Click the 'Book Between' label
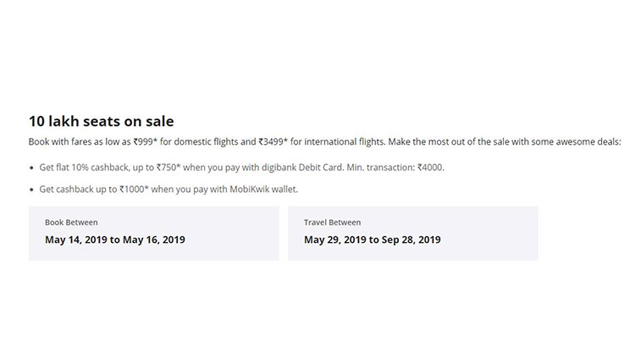This screenshot has height=364, width=635. pos(71,223)
